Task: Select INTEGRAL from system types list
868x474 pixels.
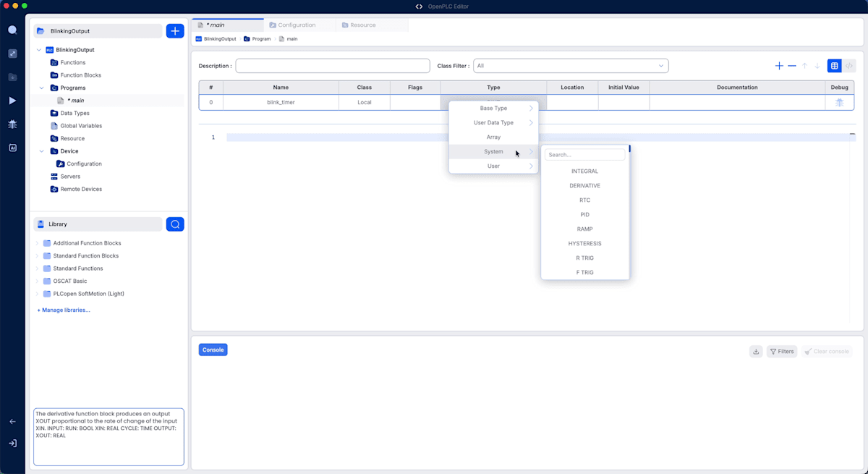Action: 585,172
